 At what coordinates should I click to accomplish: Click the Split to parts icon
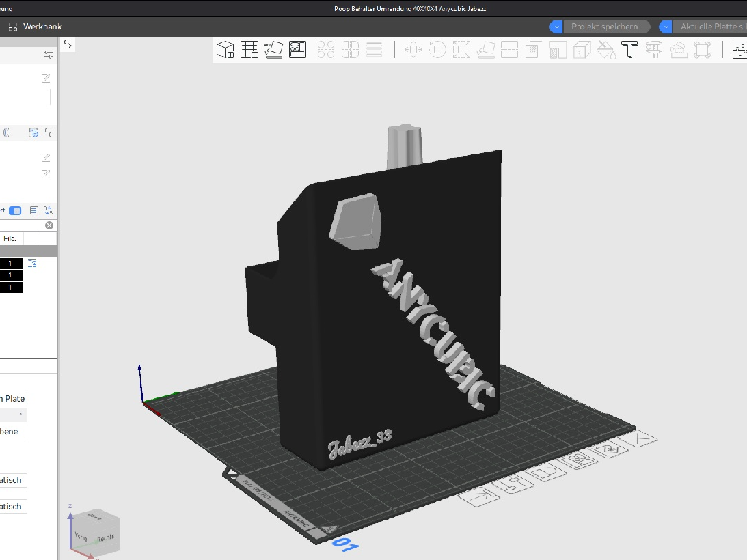click(350, 50)
